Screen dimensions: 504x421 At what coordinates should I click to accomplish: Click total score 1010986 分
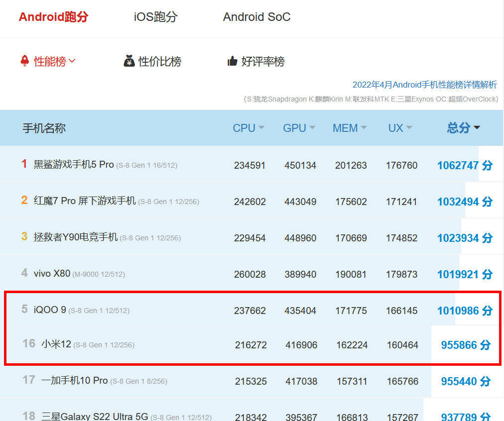pos(465,311)
